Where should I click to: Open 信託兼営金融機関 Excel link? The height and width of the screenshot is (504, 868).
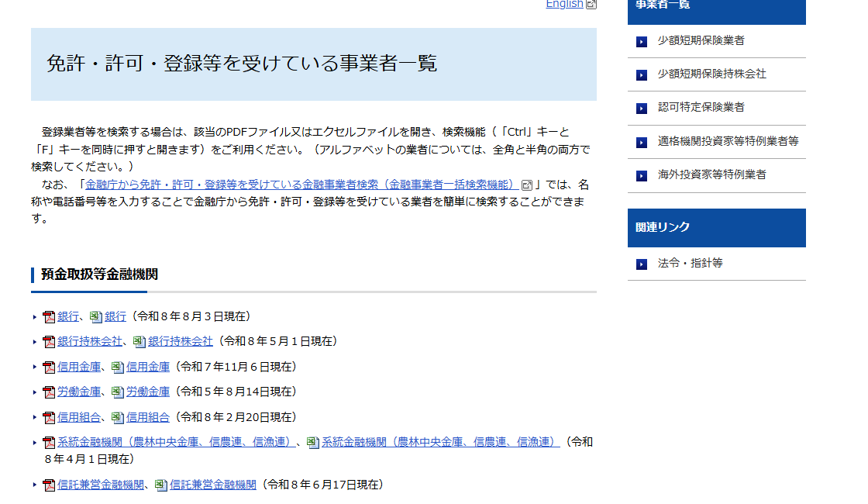pyautogui.click(x=213, y=485)
